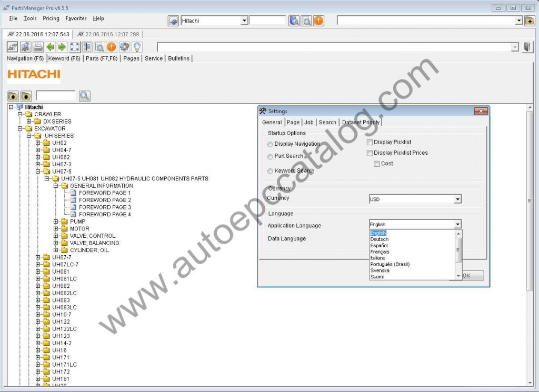This screenshot has height=392, width=539.
Task: Click the green forward navigation arrow
Action: (x=63, y=47)
